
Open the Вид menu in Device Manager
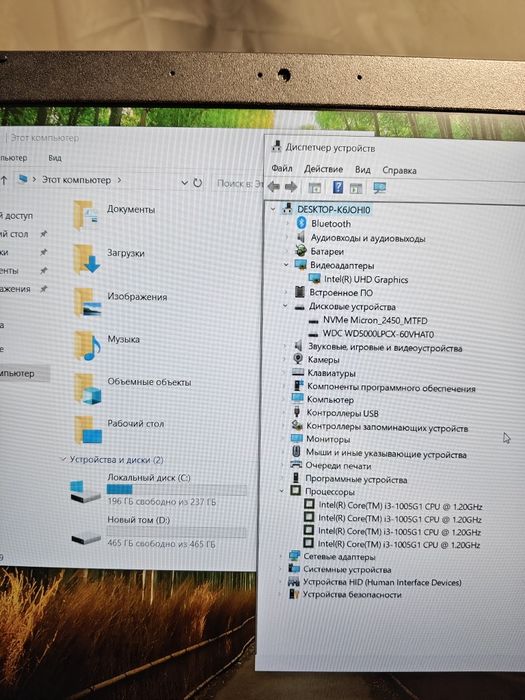pyautogui.click(x=362, y=170)
